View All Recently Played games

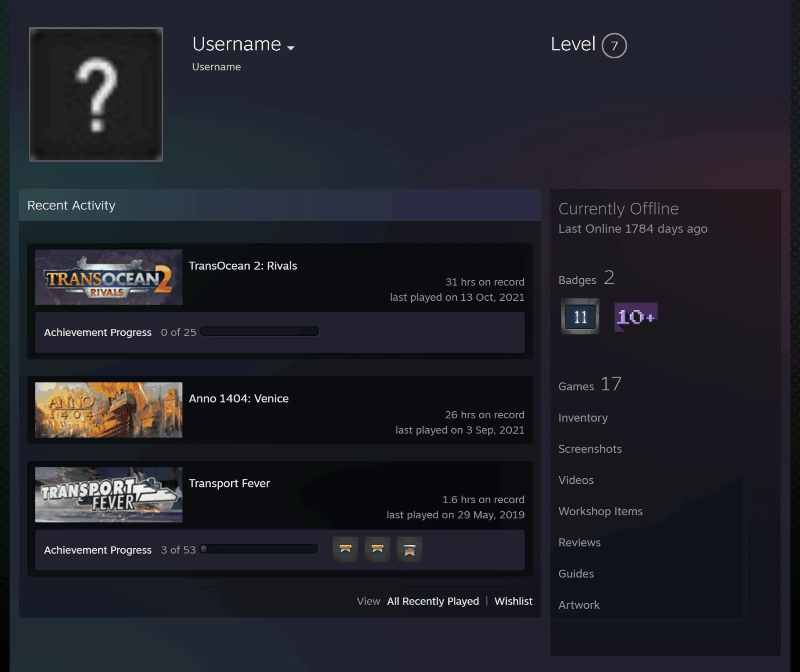point(433,601)
